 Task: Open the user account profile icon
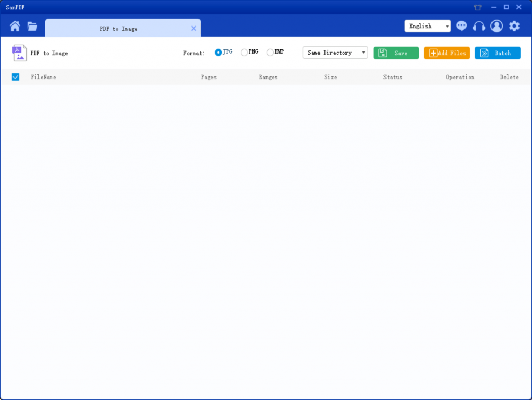click(x=497, y=26)
